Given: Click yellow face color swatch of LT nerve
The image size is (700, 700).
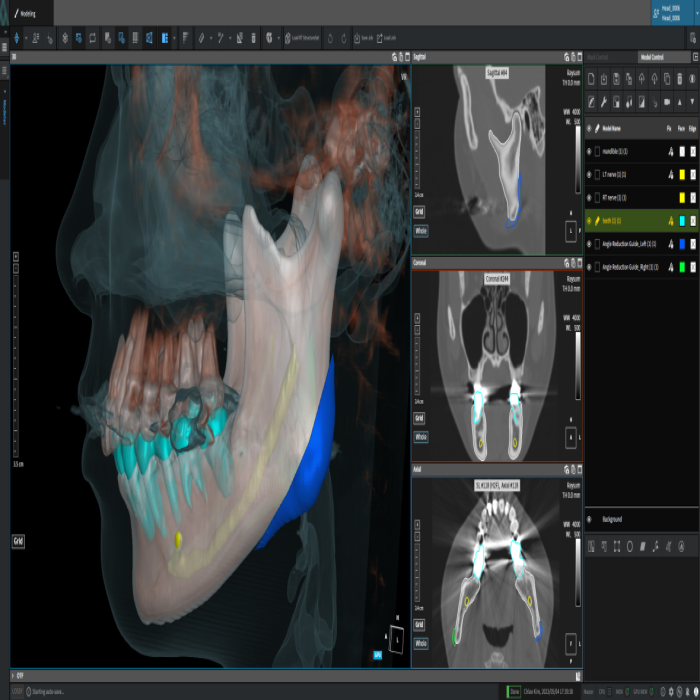Looking at the screenshot, I should coord(682,175).
